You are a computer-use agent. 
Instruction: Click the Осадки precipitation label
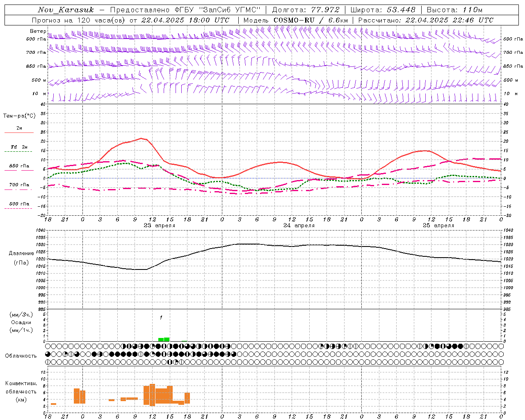[21, 322]
